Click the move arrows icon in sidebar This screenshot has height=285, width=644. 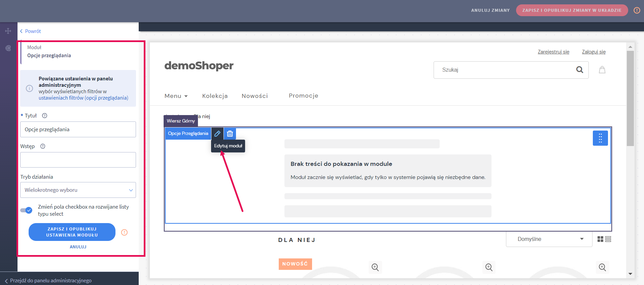tap(8, 31)
